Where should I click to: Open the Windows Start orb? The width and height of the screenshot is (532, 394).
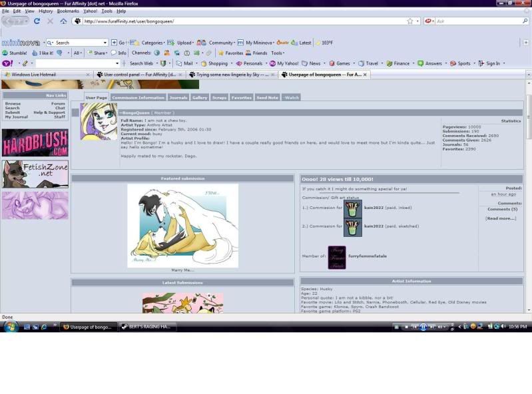[11, 326]
